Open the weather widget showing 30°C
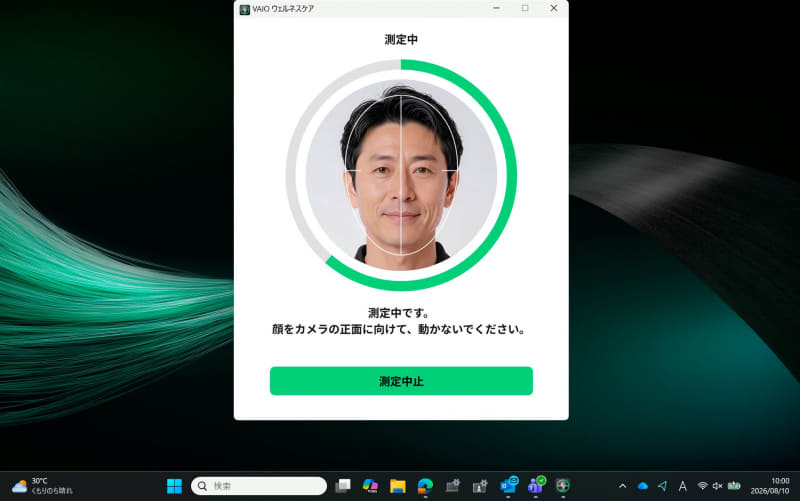Screen dimensions: 800x501 tap(42, 486)
